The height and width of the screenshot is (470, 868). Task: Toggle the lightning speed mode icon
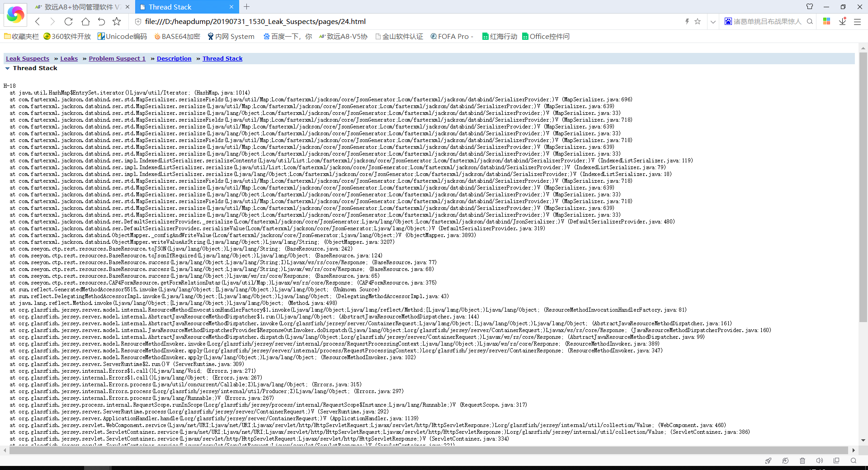click(687, 21)
